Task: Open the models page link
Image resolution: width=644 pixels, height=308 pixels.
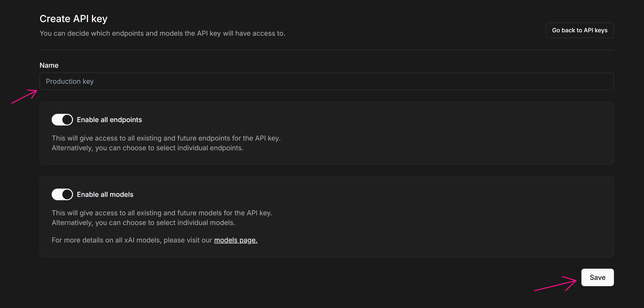Action: tap(236, 240)
